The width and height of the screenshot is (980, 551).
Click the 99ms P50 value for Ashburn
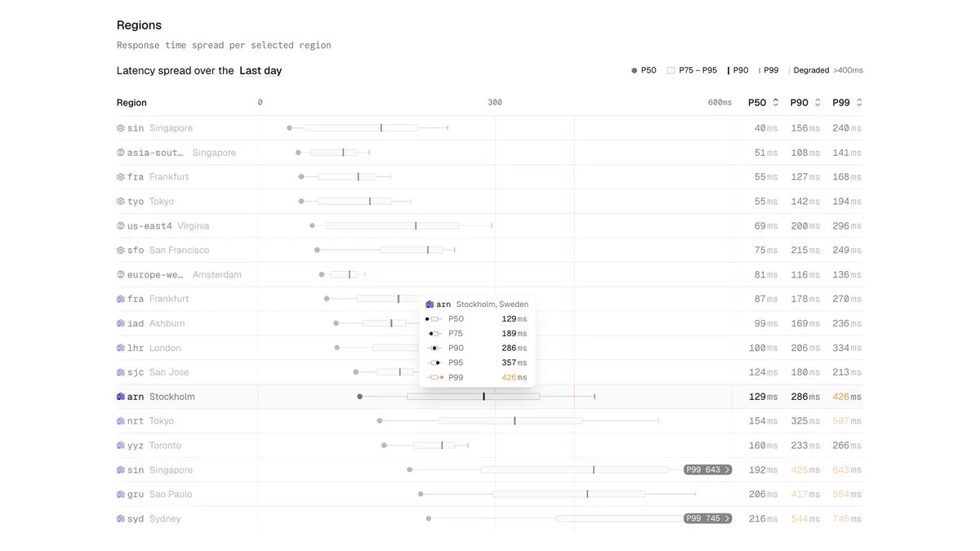point(766,323)
